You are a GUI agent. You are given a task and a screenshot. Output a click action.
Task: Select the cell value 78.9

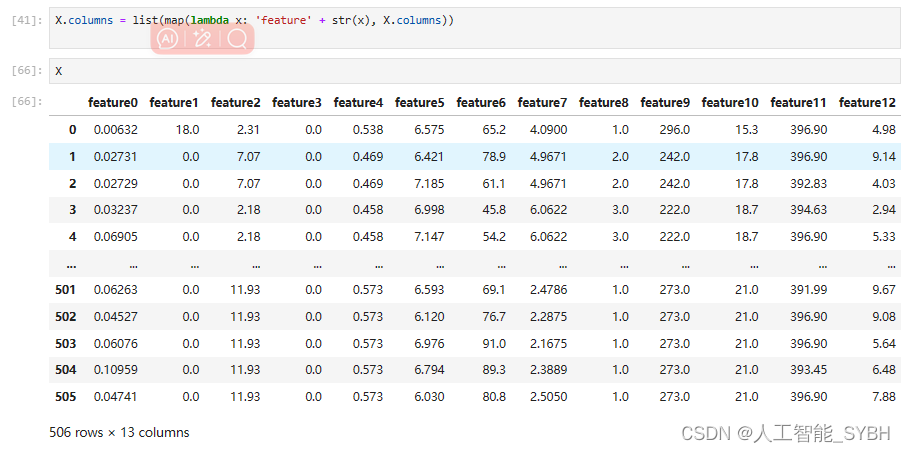tap(494, 157)
